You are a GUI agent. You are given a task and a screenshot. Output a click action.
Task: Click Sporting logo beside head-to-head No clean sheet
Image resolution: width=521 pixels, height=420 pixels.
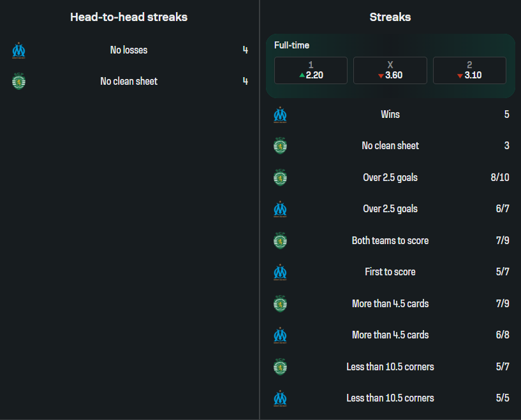coord(18,82)
